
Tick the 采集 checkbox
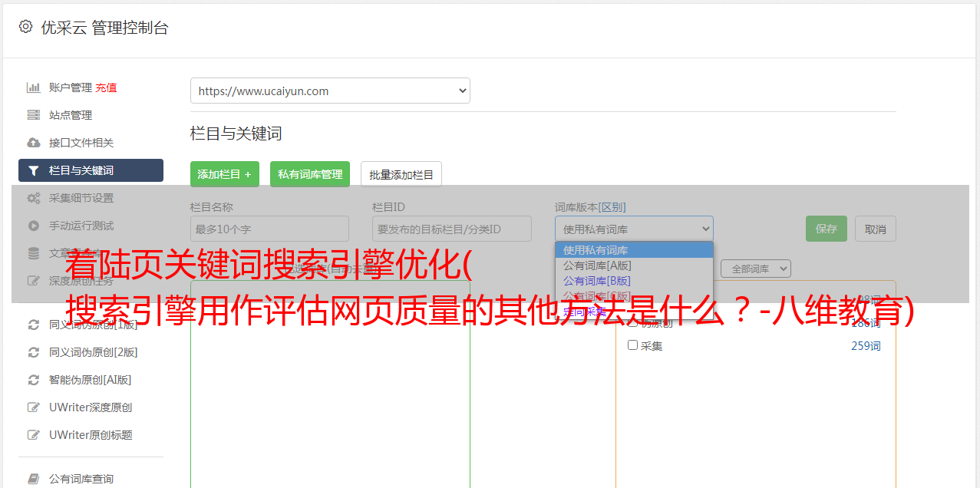click(633, 345)
